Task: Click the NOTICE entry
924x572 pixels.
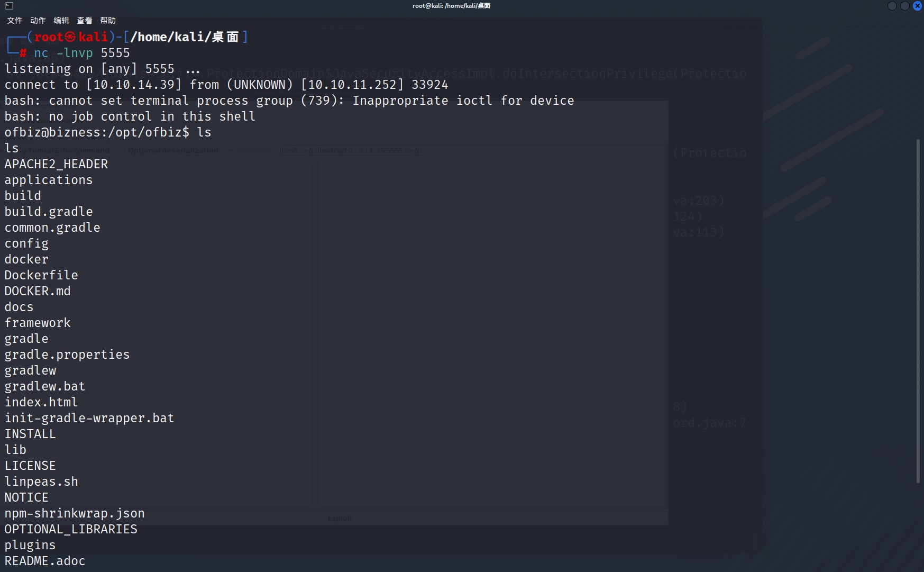Action: point(26,497)
